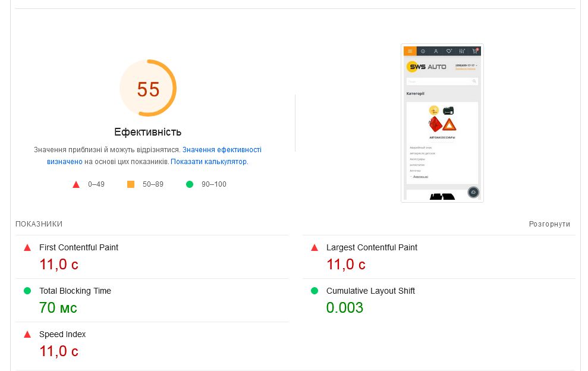Click the orange square 50–89 legend swatch
The image size is (588, 371).
[131, 184]
